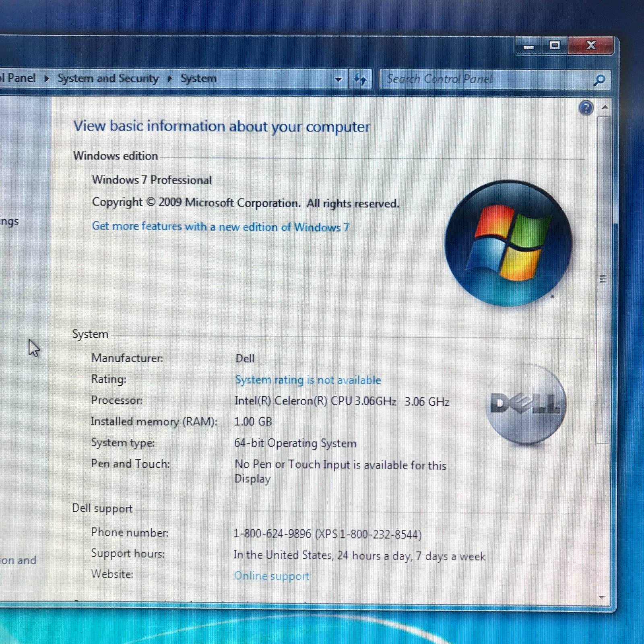Click 'System rating is not available' link

(x=308, y=380)
